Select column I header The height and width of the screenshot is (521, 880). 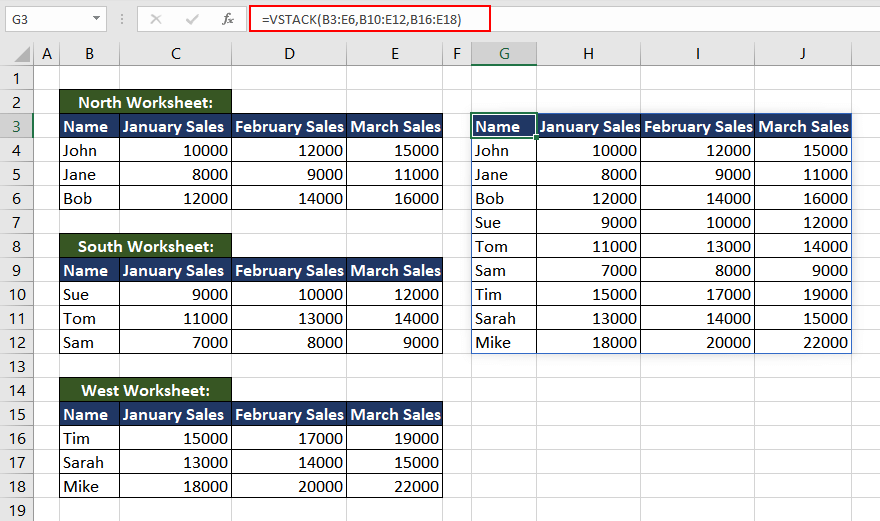tap(698, 54)
